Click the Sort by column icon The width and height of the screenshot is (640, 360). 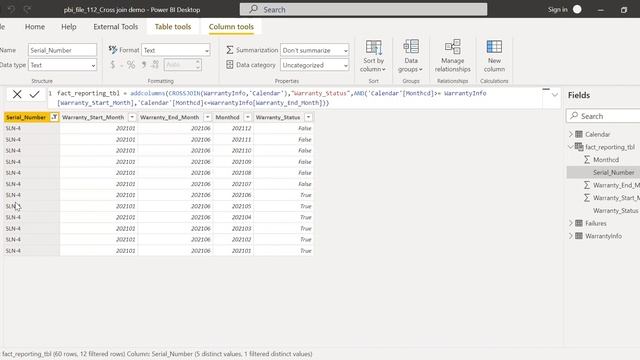pyautogui.click(x=373, y=47)
